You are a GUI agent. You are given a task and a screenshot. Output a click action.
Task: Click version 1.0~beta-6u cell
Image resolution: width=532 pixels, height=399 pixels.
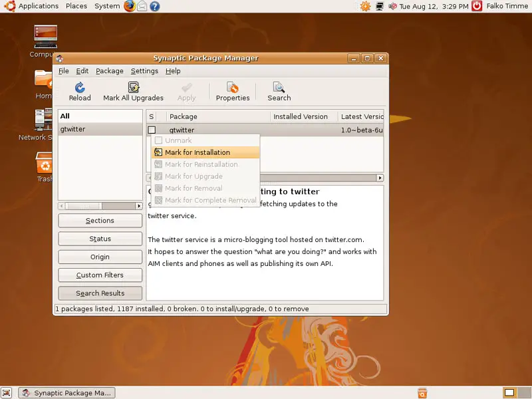[362, 130]
